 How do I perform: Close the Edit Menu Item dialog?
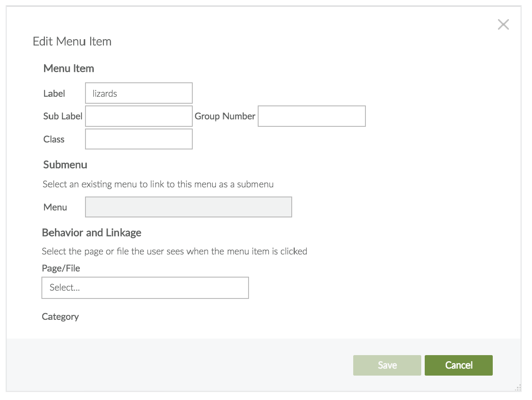[503, 25]
